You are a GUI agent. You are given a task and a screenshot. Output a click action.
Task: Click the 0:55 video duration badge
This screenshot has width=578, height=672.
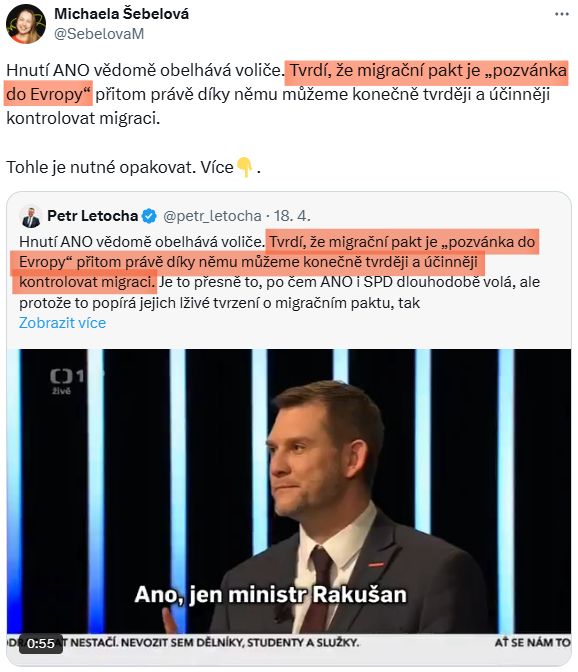[x=41, y=643]
